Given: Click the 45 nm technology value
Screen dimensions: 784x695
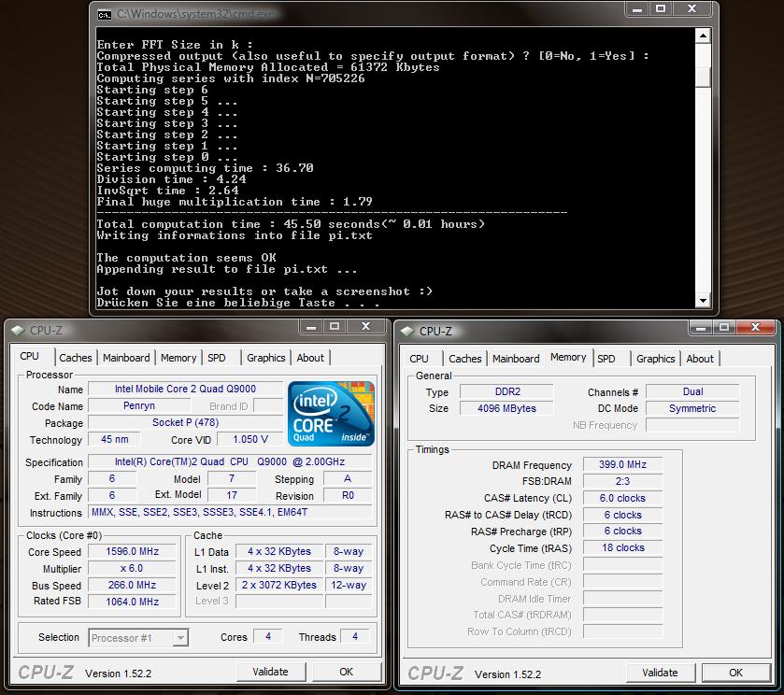Looking at the screenshot, I should point(115,439).
